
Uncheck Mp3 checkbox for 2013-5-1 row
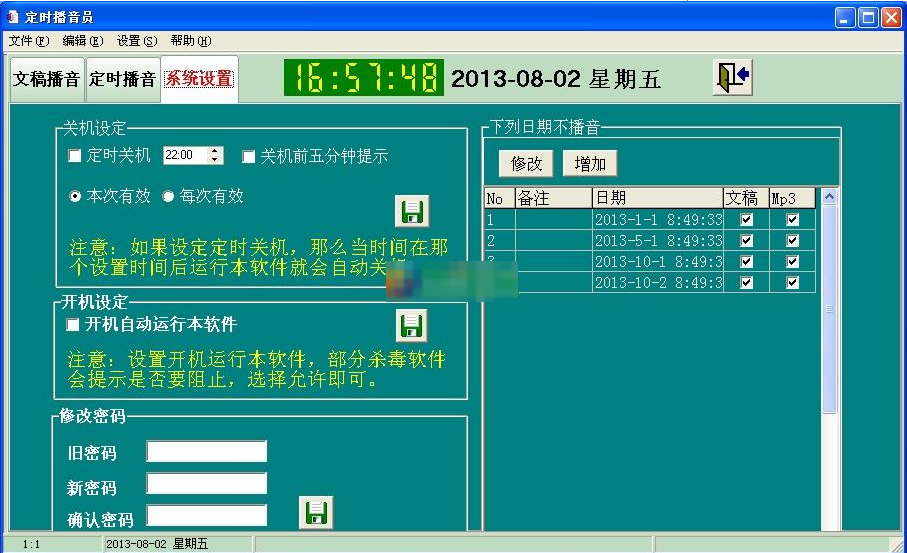click(x=792, y=241)
